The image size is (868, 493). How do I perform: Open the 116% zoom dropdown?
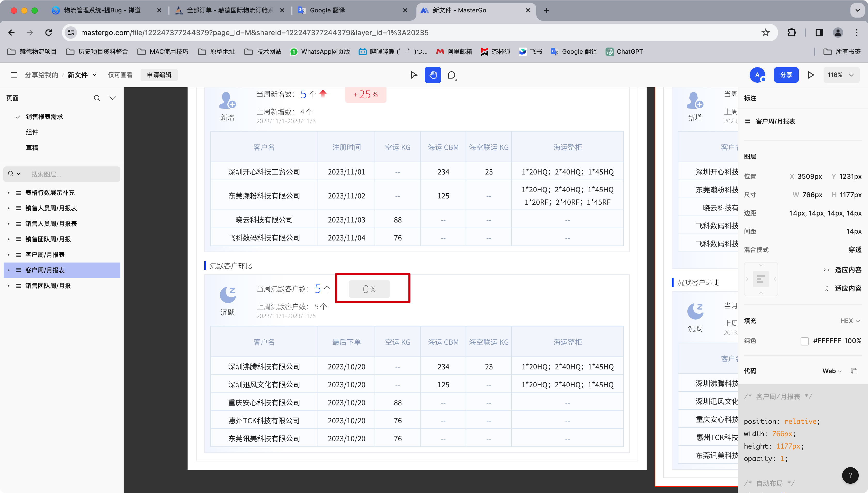click(841, 75)
